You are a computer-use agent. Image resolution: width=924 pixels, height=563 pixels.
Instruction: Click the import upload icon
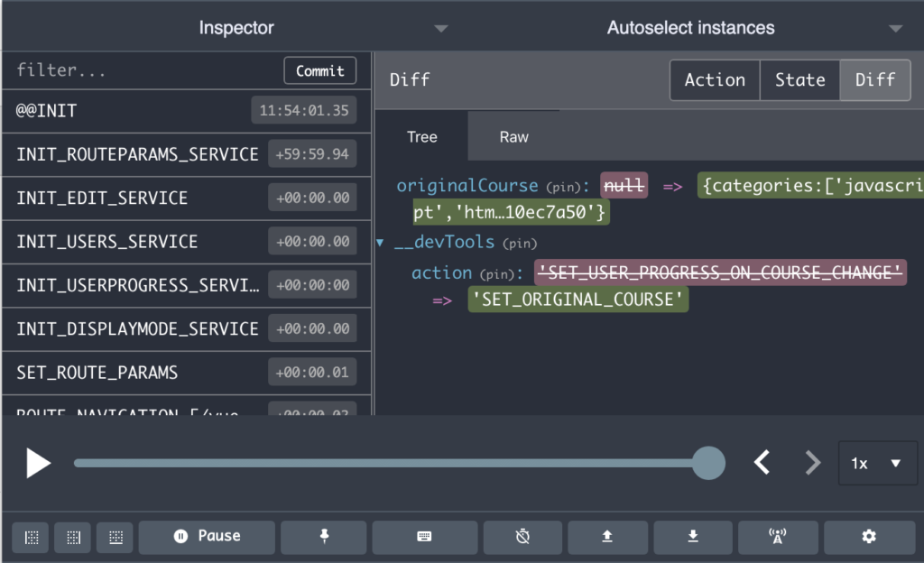click(607, 537)
